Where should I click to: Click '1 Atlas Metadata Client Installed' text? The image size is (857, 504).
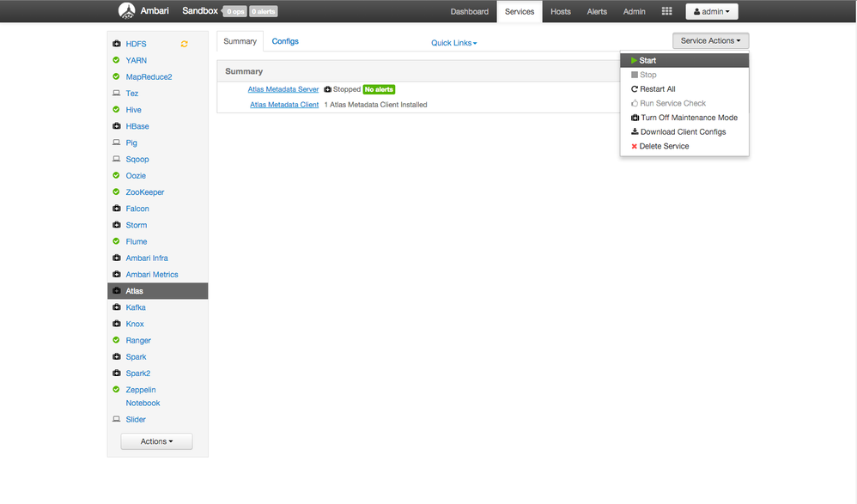coord(375,105)
